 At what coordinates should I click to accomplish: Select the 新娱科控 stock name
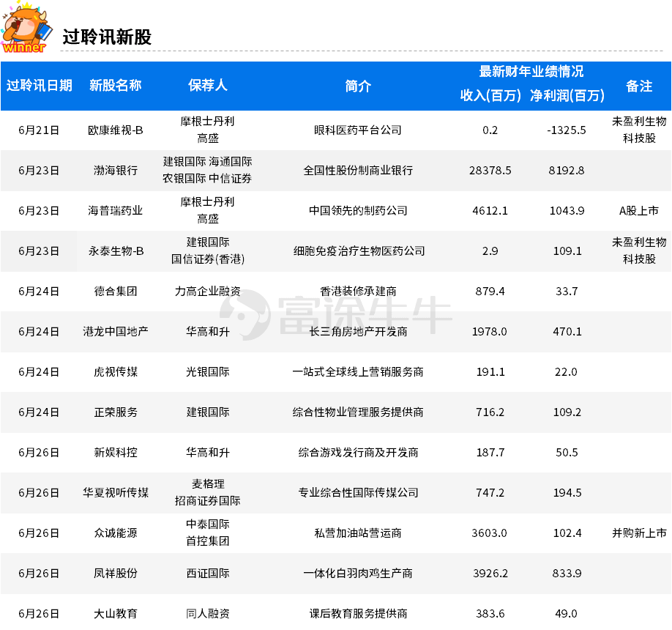[x=115, y=453]
